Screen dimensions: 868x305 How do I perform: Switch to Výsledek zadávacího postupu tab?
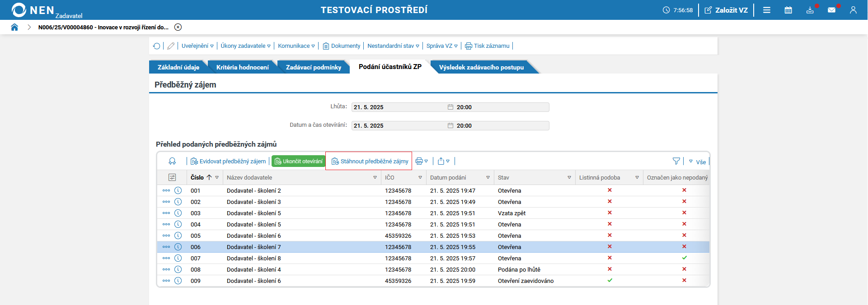click(482, 67)
